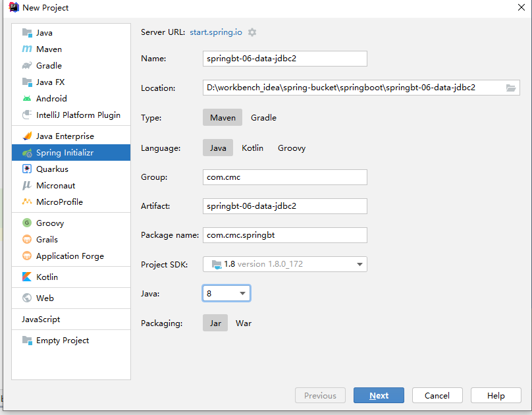Choose Groovy as the language
This screenshot has height=415, width=532.
[x=292, y=148]
